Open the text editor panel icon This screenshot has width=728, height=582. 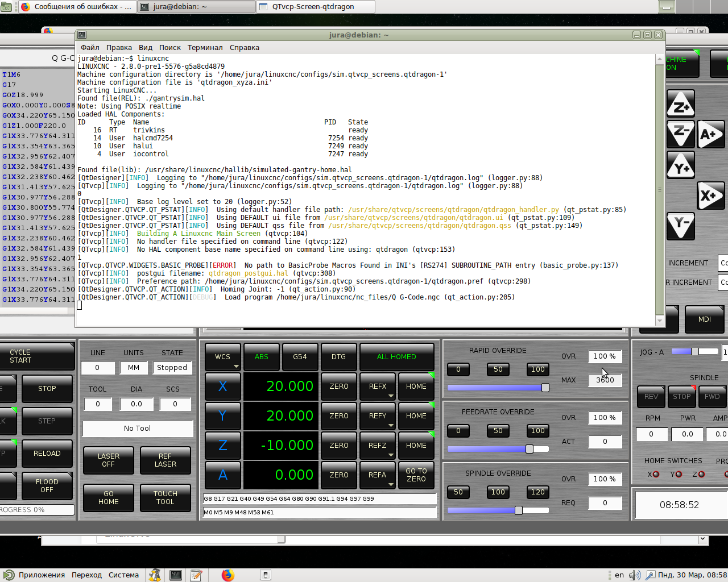(196, 575)
